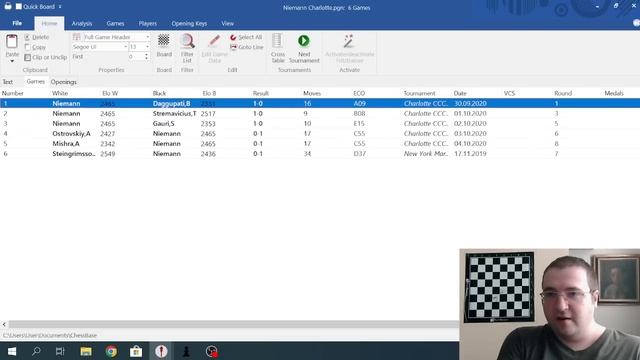Select game row with Gauri,S

pos(320,123)
